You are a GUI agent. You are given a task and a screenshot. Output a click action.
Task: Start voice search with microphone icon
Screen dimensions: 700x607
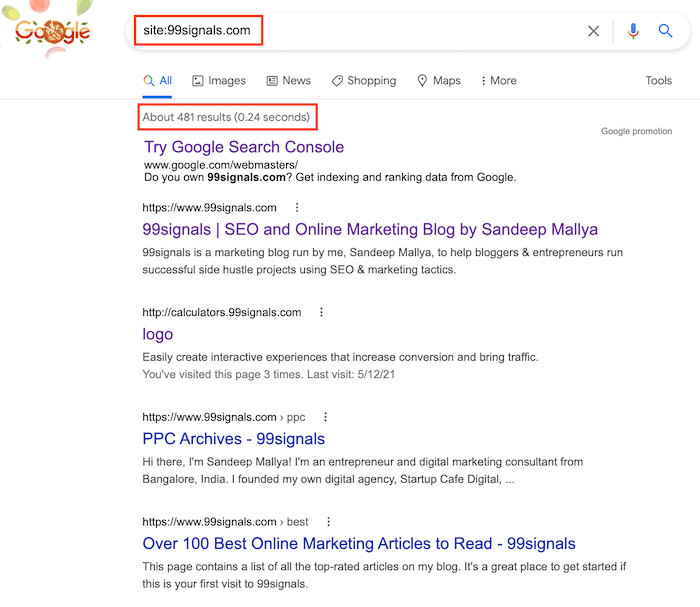click(x=633, y=31)
